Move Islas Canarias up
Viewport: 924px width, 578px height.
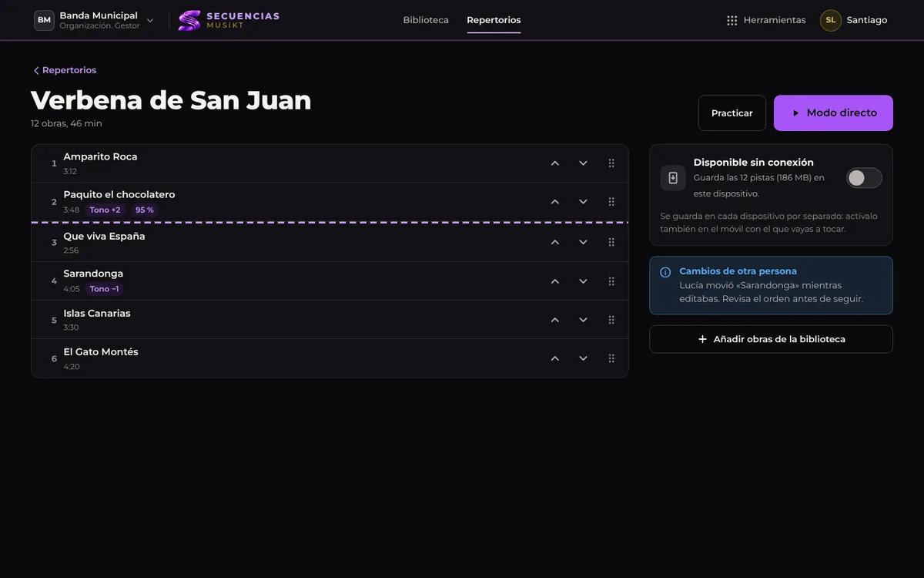point(554,320)
